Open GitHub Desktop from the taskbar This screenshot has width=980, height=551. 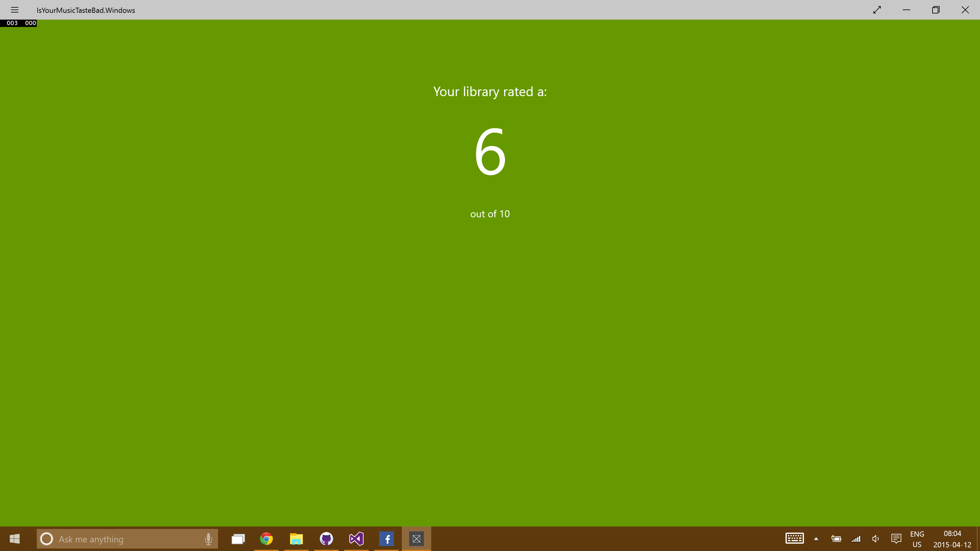tap(326, 539)
